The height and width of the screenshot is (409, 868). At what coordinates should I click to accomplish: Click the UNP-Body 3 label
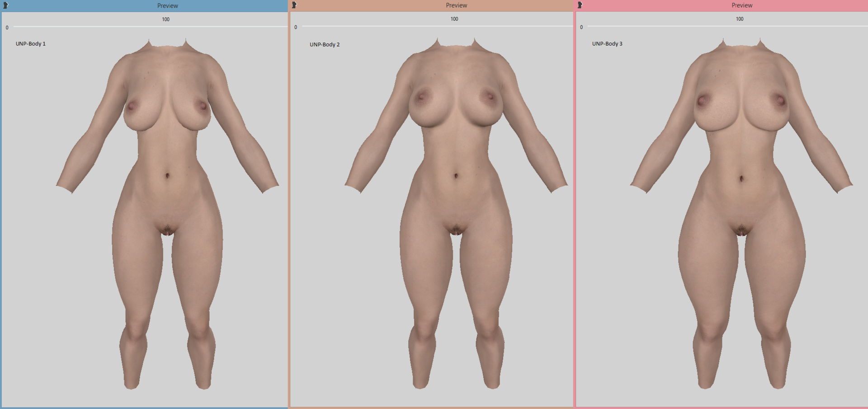tap(607, 44)
